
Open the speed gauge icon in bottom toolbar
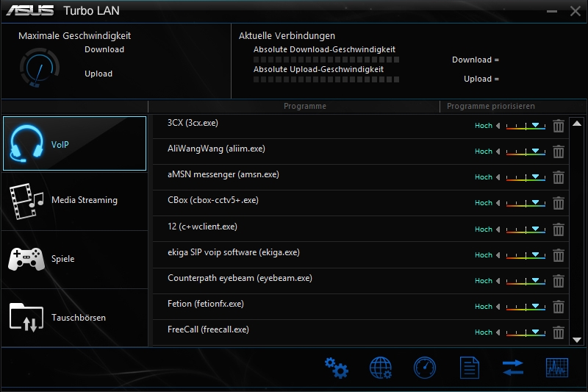pos(425,368)
